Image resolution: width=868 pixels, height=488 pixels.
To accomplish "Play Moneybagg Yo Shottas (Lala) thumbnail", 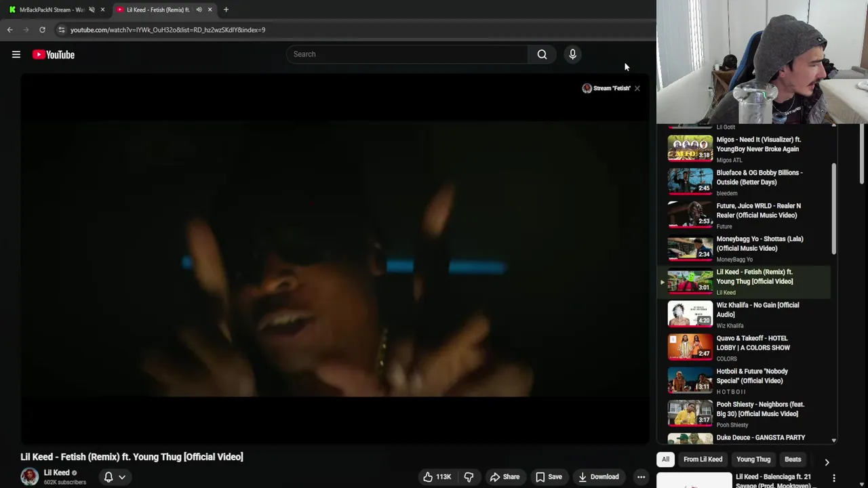I will point(690,248).
